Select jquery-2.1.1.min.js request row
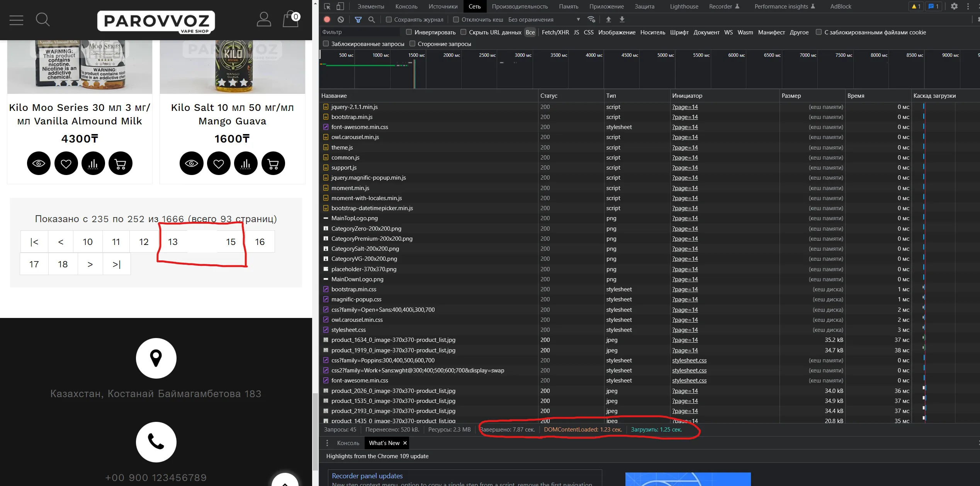 pos(649,107)
